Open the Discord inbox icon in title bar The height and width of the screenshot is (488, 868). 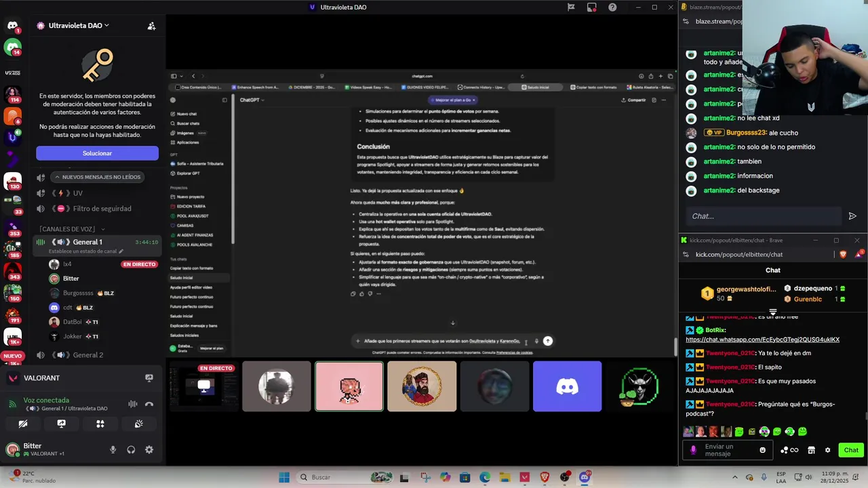(x=592, y=7)
